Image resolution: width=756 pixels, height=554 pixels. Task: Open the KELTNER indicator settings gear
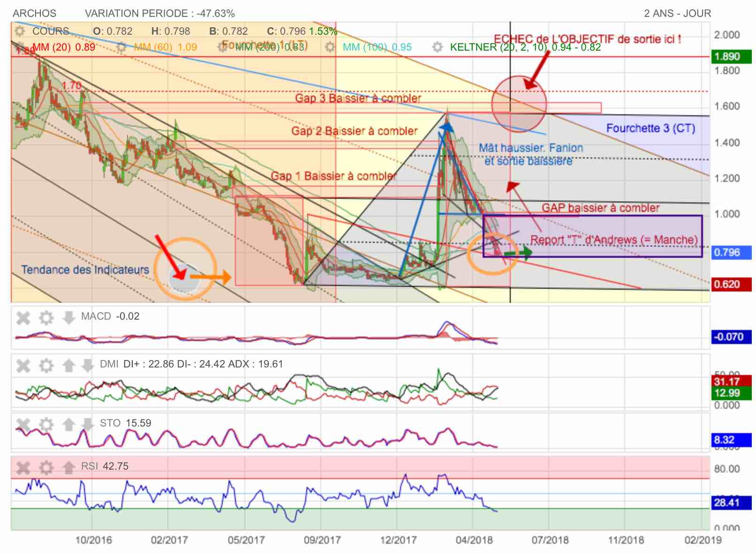[438, 47]
